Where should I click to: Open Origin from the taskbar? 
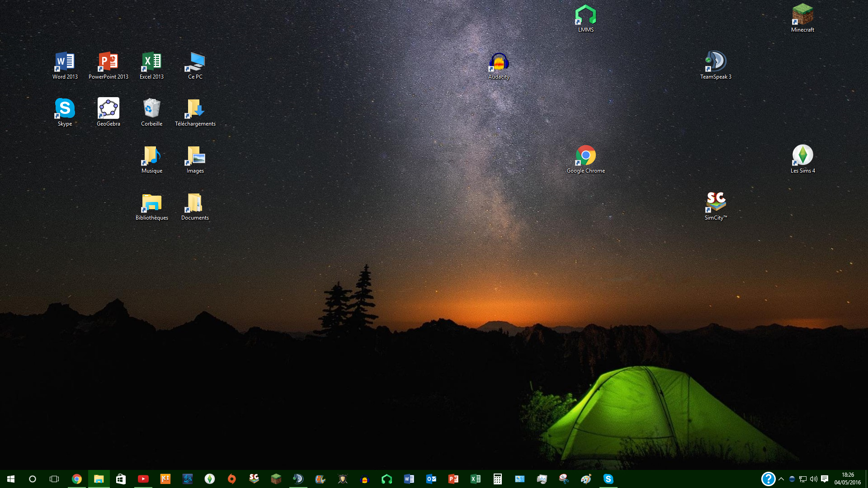[232, 479]
